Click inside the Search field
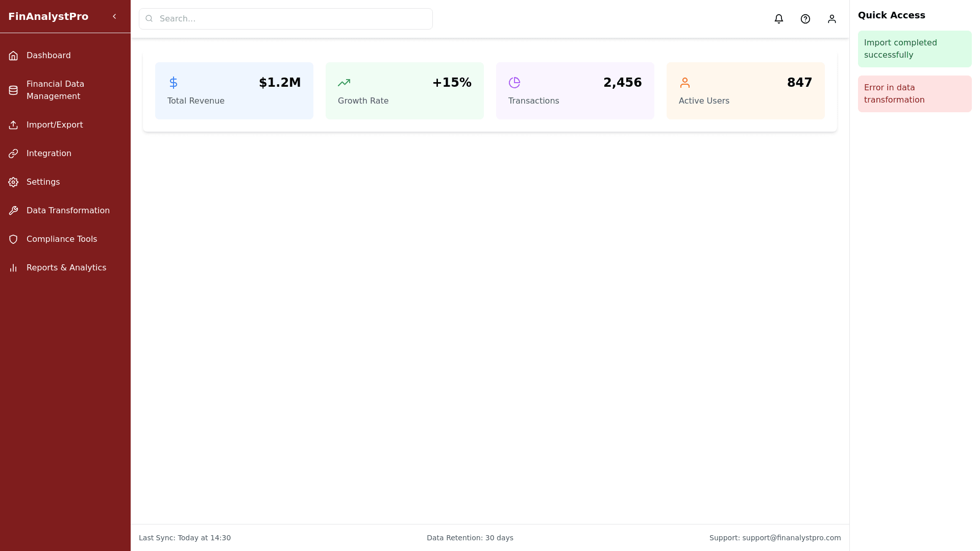The height and width of the screenshot is (551, 980). click(x=285, y=18)
